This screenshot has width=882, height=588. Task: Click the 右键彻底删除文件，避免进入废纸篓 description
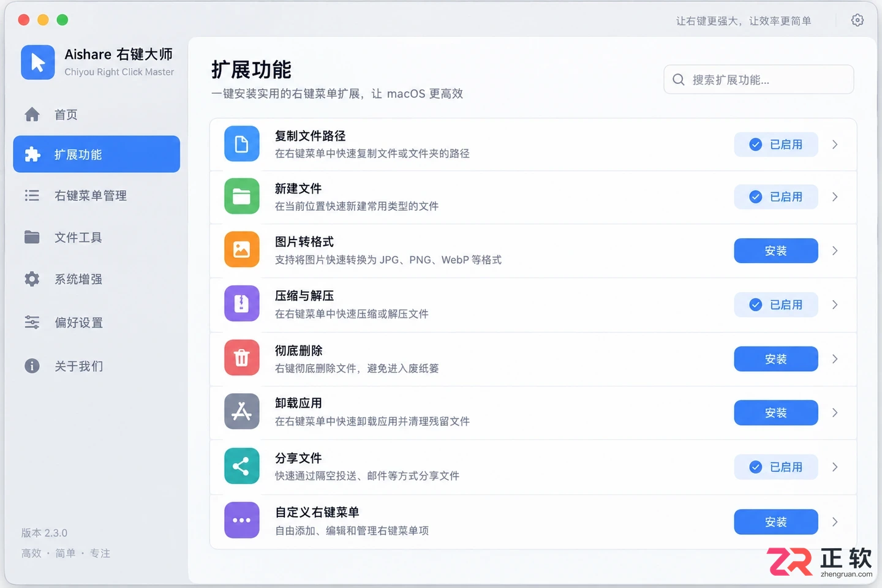tap(356, 368)
